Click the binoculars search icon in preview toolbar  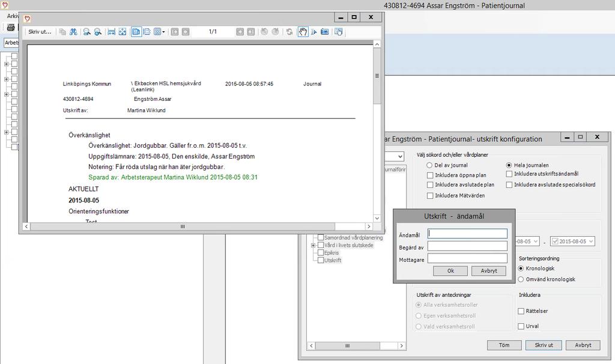[x=73, y=32]
